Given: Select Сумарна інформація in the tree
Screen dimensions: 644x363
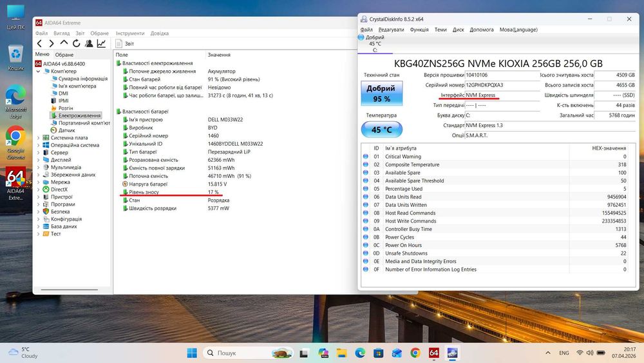Looking at the screenshot, I should [x=82, y=79].
